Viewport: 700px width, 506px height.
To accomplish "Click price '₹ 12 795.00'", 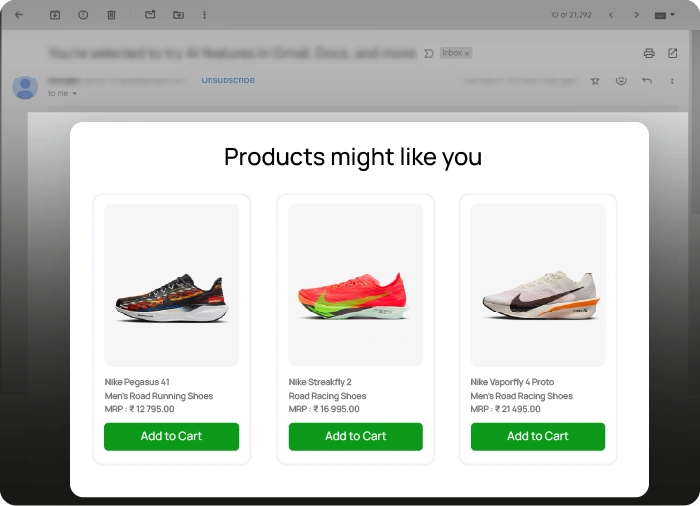I will pyautogui.click(x=152, y=409).
